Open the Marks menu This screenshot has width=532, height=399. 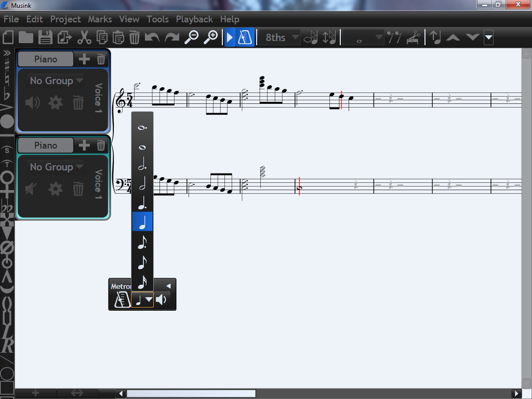click(x=100, y=19)
